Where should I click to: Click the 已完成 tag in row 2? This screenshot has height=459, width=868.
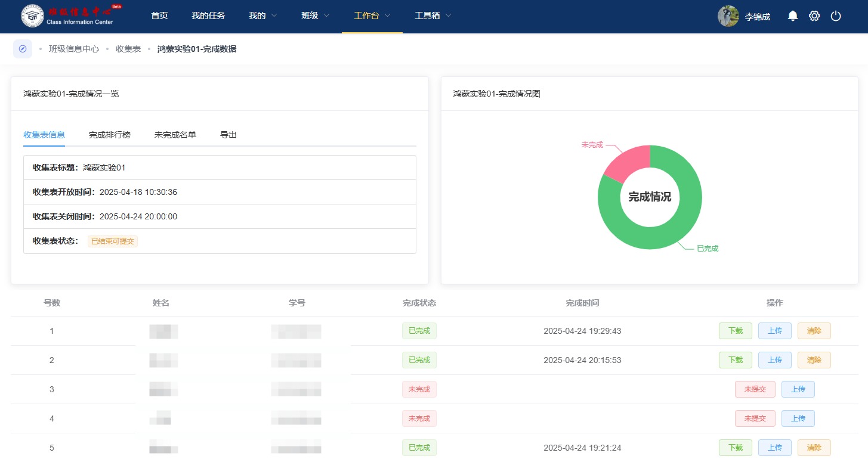point(419,360)
